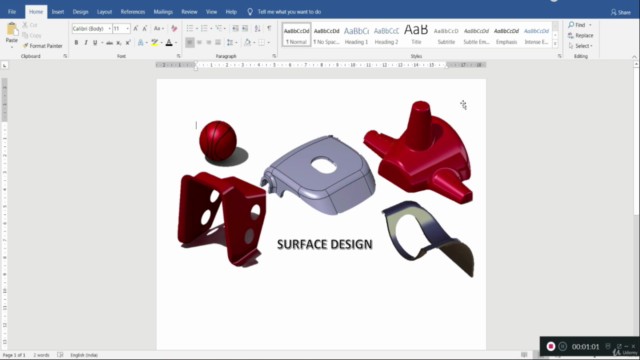The width and height of the screenshot is (640, 360).
Task: Increase font size with Grow Font
Action: [136, 29]
